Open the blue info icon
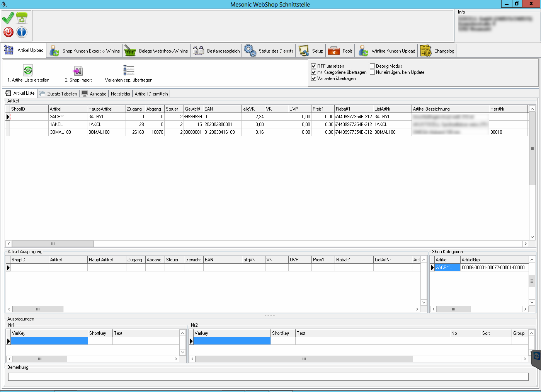 click(22, 32)
